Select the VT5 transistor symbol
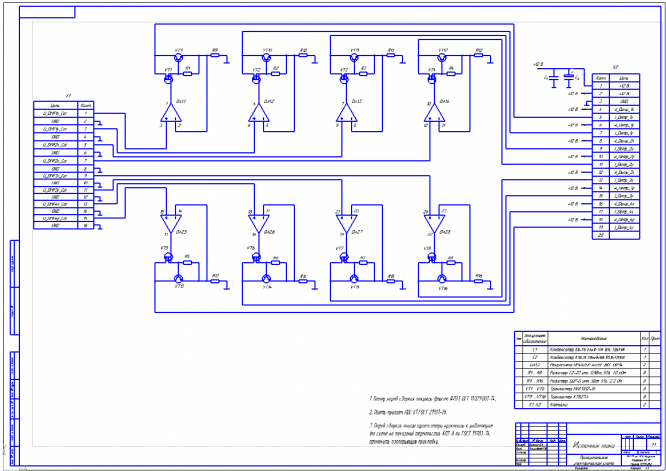Screen dimensions: 666x471 [x=169, y=257]
